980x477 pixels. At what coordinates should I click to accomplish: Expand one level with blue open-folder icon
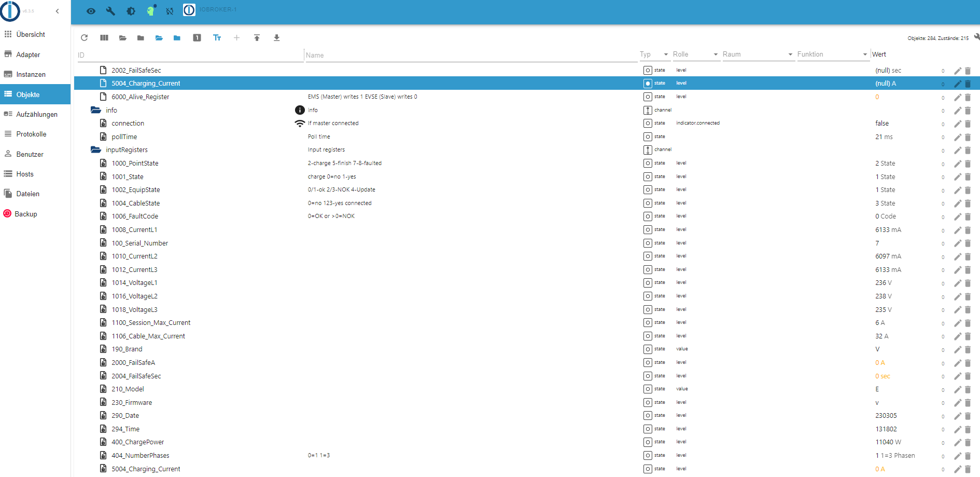[159, 38]
